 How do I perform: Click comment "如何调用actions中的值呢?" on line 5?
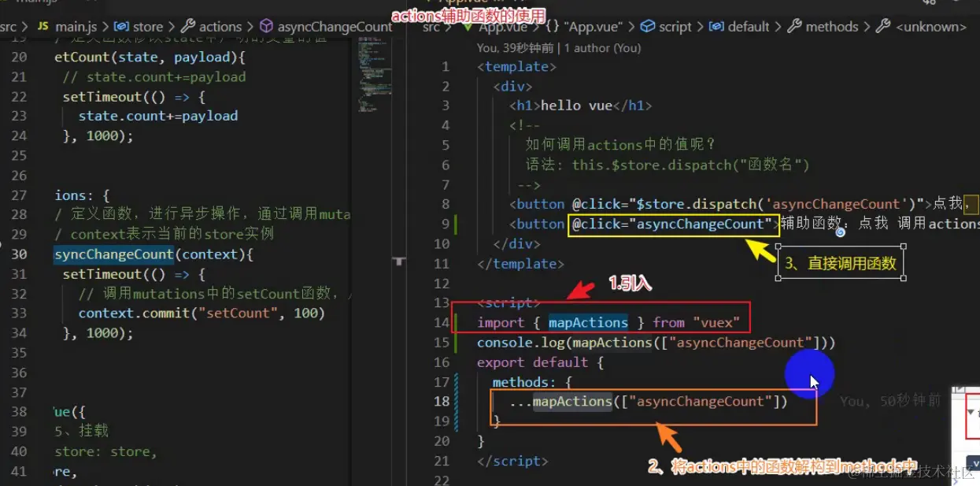pyautogui.click(x=620, y=145)
